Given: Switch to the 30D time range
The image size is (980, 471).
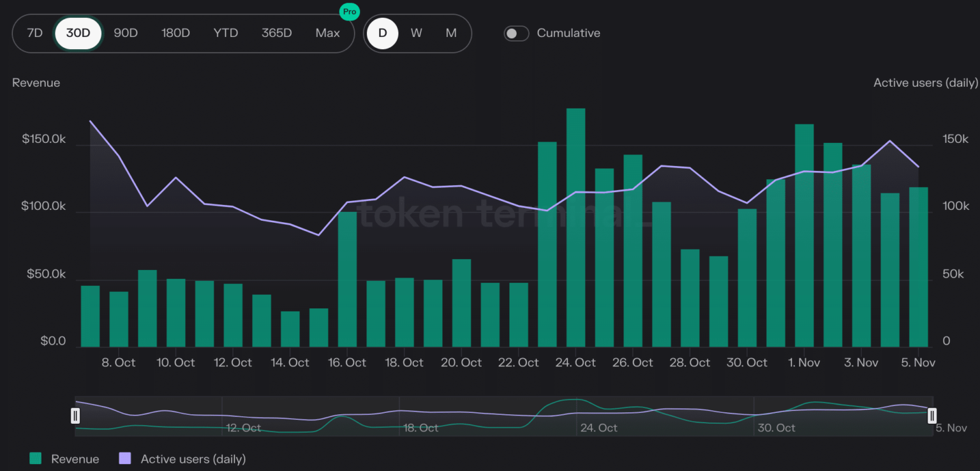Looking at the screenshot, I should coord(78,33).
